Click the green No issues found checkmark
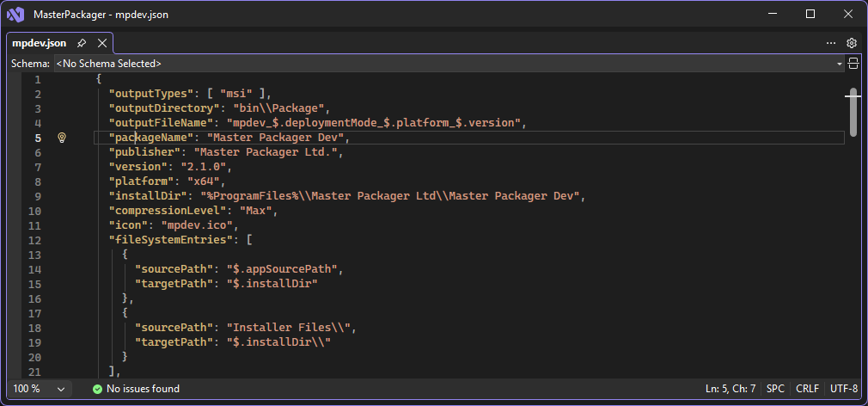 97,389
